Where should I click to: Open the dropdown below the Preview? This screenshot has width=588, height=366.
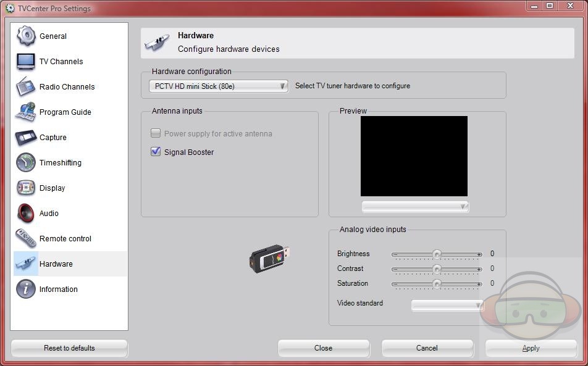coord(415,207)
